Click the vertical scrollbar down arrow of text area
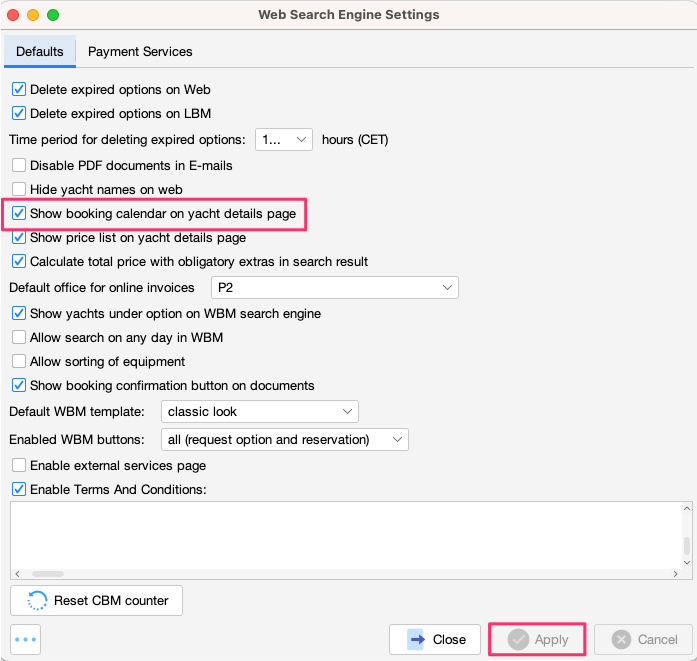The image size is (697, 661). pyautogui.click(x=687, y=563)
